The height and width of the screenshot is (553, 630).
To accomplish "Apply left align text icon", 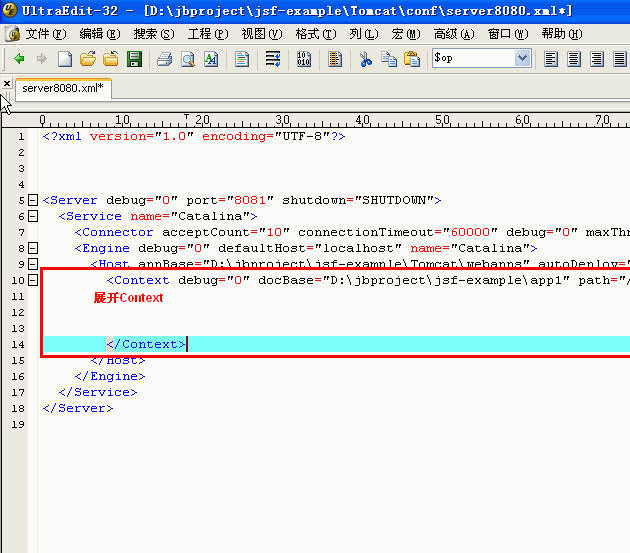I will tap(550, 59).
